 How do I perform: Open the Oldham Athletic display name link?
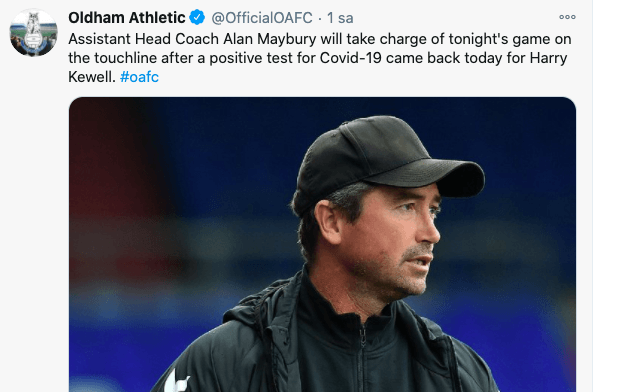pos(126,18)
